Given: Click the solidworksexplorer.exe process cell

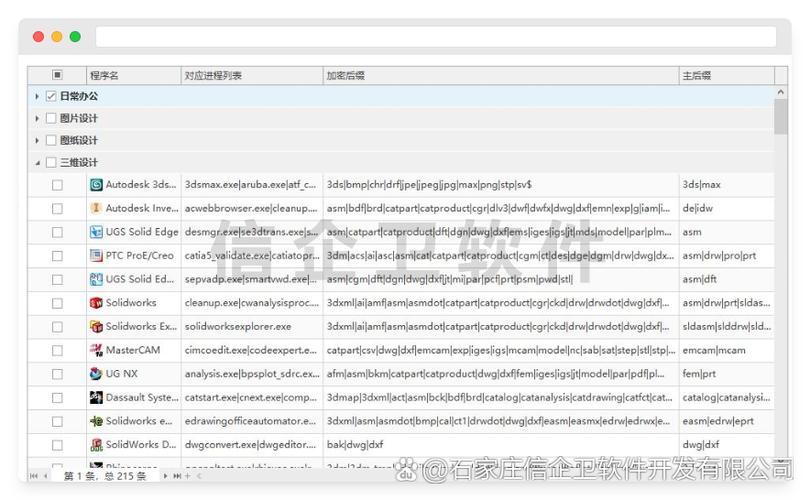Looking at the screenshot, I should click(252, 326).
